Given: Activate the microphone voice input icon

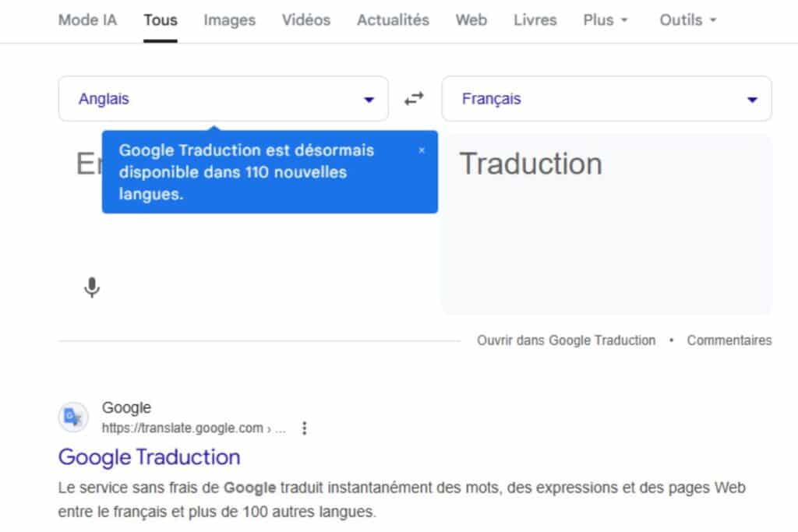Looking at the screenshot, I should coord(91,287).
